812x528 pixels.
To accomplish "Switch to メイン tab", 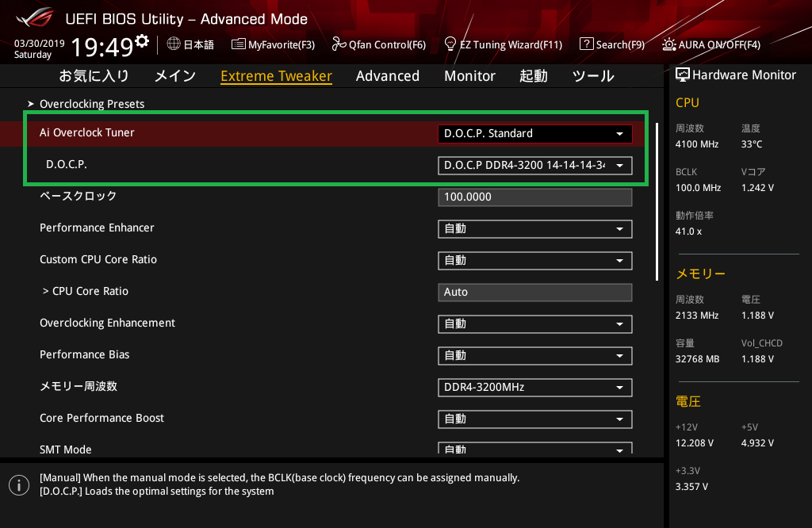I will point(175,75).
